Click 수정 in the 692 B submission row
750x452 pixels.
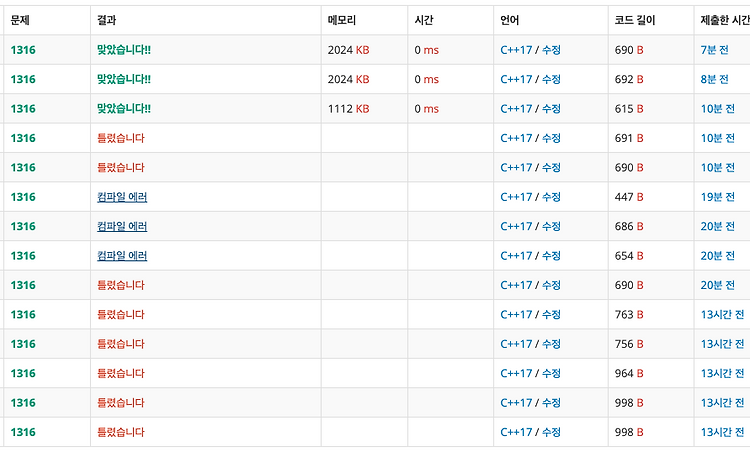coord(551,79)
